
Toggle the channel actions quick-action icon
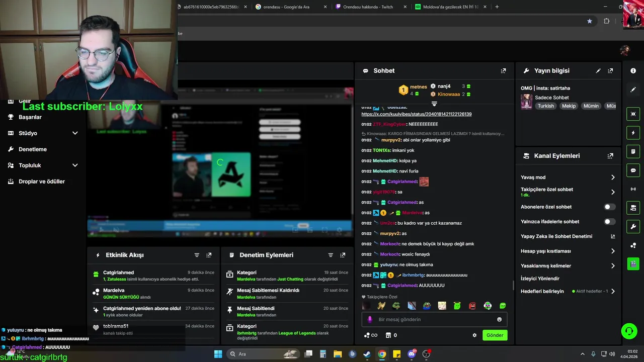(633, 208)
